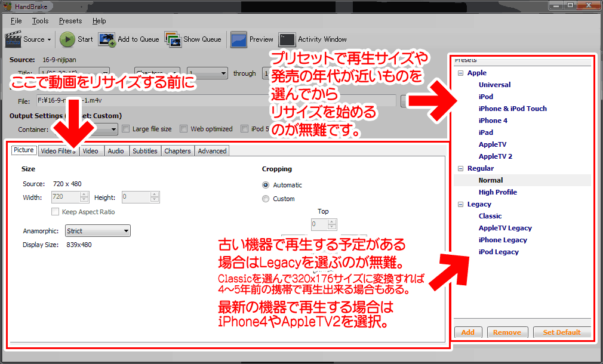The image size is (603, 364).
Task: Select Automatic cropping radio button
Action: coord(266,185)
